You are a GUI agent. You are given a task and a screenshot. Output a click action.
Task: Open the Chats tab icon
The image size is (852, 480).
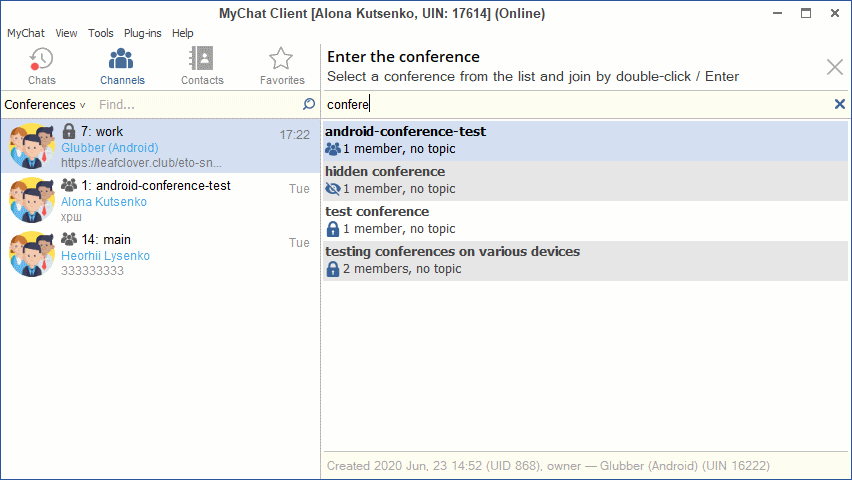point(41,59)
